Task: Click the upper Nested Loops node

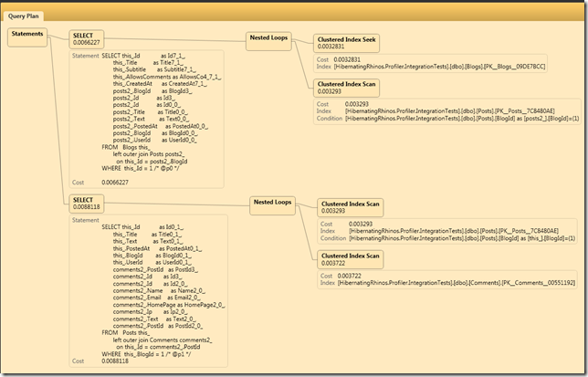Action: click(x=268, y=41)
